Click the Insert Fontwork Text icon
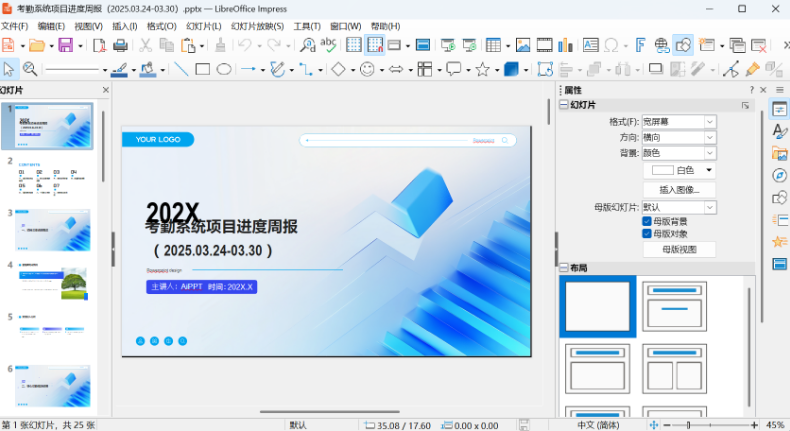The height and width of the screenshot is (431, 790). (x=640, y=45)
